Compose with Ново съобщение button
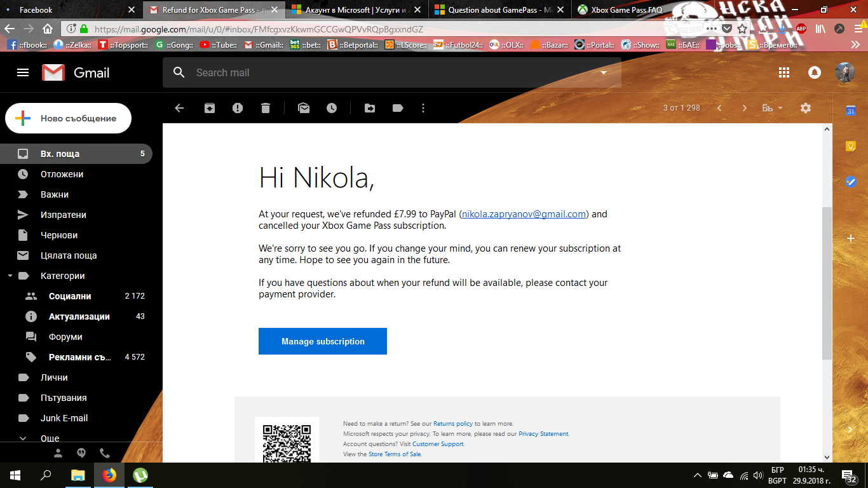 [x=68, y=118]
